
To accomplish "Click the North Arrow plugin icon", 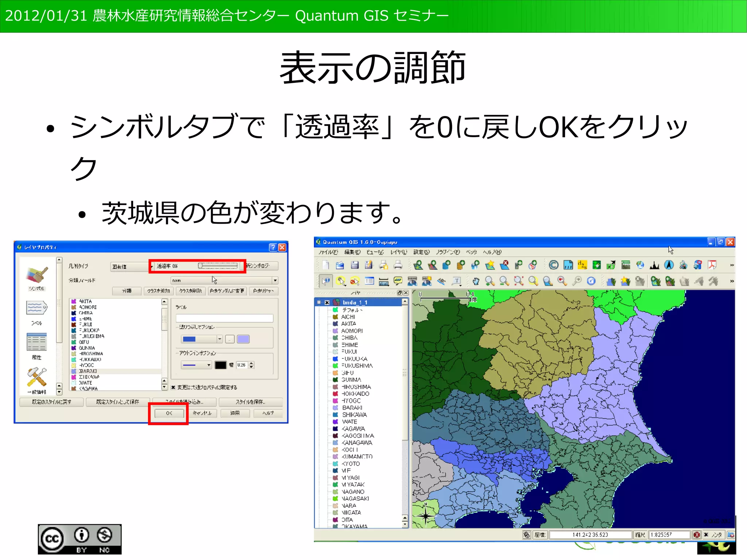I will [x=669, y=265].
